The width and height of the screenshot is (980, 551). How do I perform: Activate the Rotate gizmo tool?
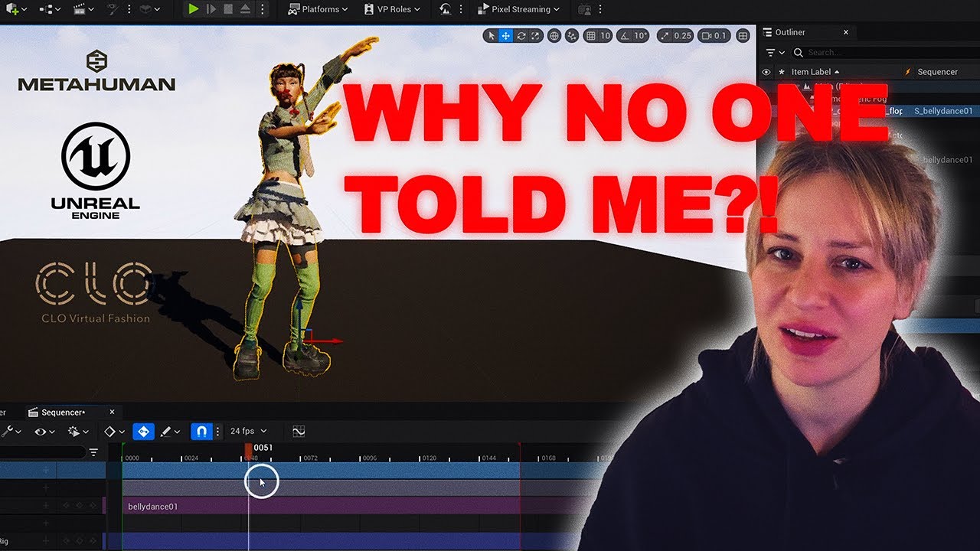(x=521, y=36)
